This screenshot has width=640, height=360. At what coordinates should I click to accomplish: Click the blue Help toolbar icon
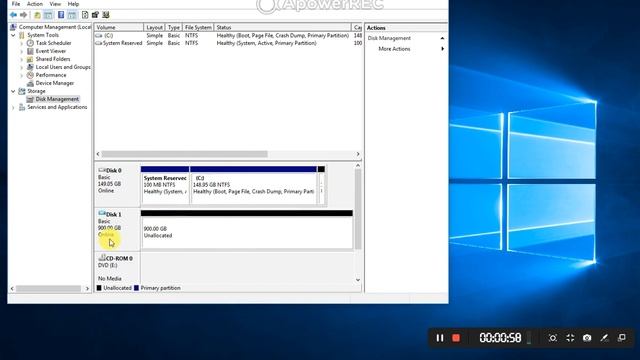[61, 15]
